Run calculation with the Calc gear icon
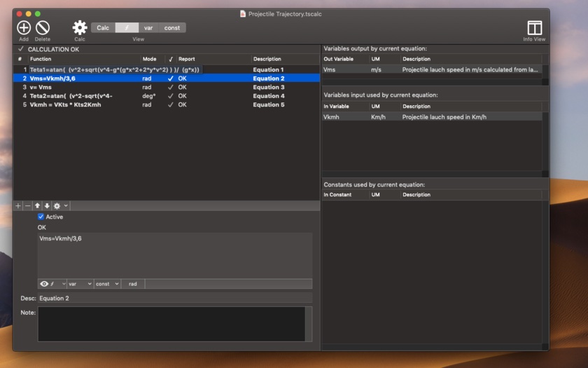 pos(80,27)
